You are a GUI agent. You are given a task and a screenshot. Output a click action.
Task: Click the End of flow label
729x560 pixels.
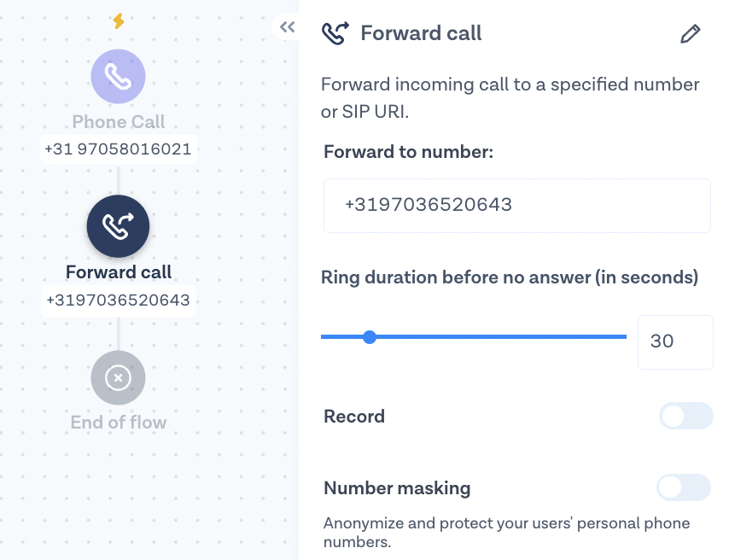pyautogui.click(x=118, y=423)
